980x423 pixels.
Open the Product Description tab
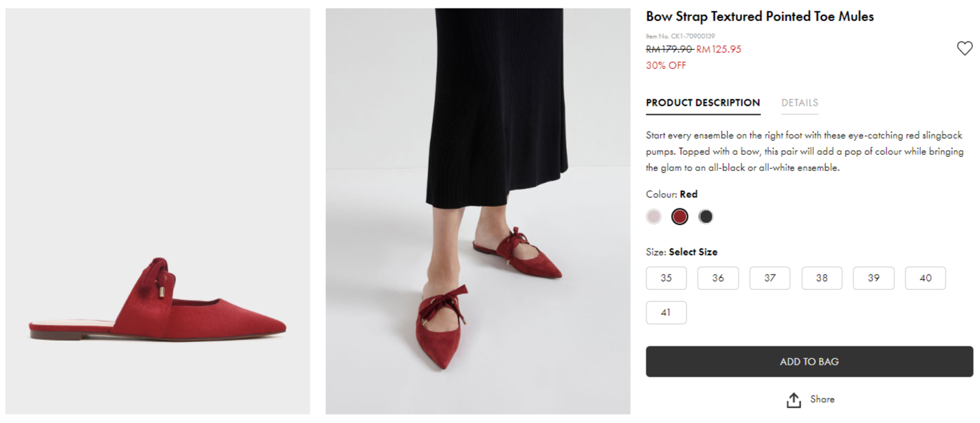coord(703,103)
